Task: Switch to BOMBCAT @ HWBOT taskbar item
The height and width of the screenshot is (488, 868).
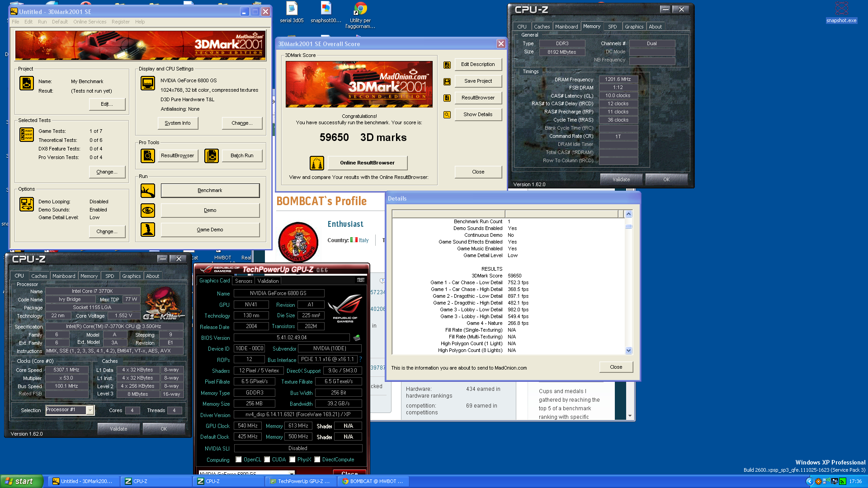Action: (x=372, y=481)
